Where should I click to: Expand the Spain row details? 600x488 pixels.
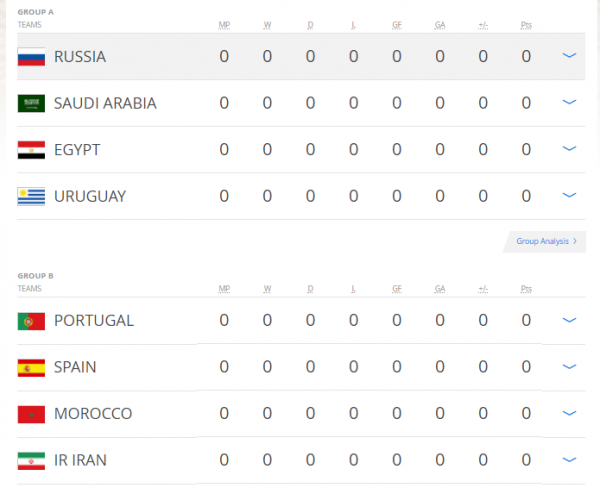(570, 366)
